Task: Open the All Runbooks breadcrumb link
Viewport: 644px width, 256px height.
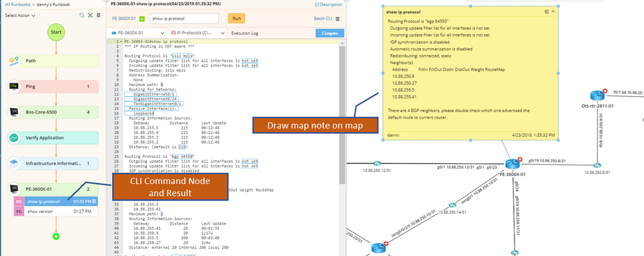Action: [17, 4]
